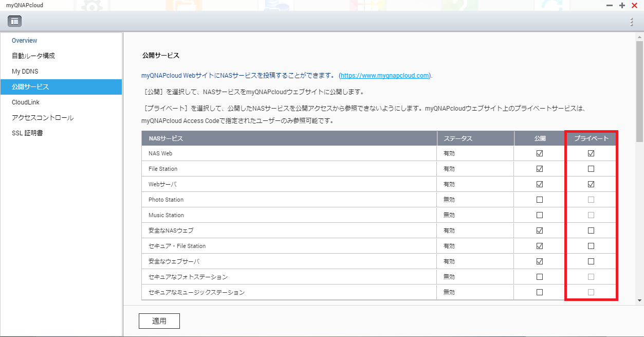Select the Photo Station row name
644x337 pixels.
tap(166, 200)
